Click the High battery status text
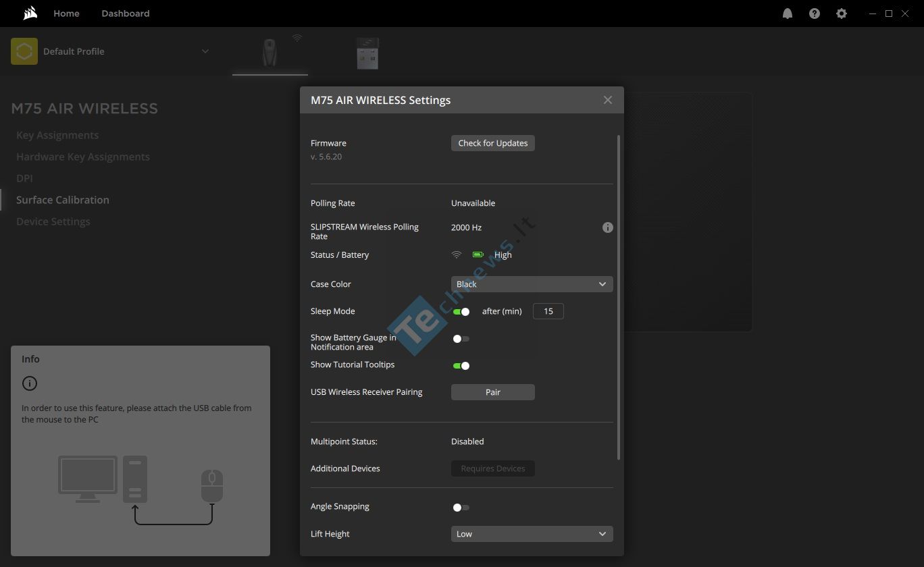This screenshot has width=924, height=567. pos(503,255)
